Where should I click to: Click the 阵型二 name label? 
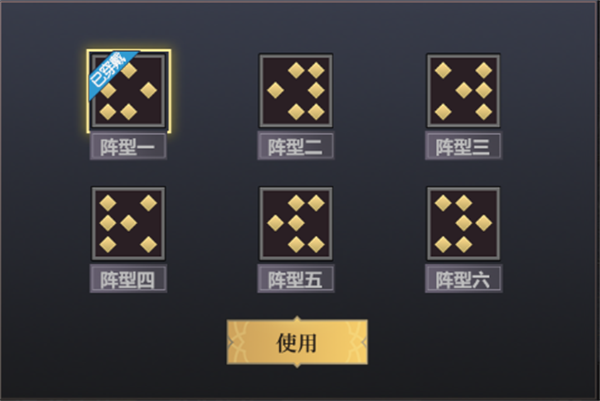tap(296, 146)
